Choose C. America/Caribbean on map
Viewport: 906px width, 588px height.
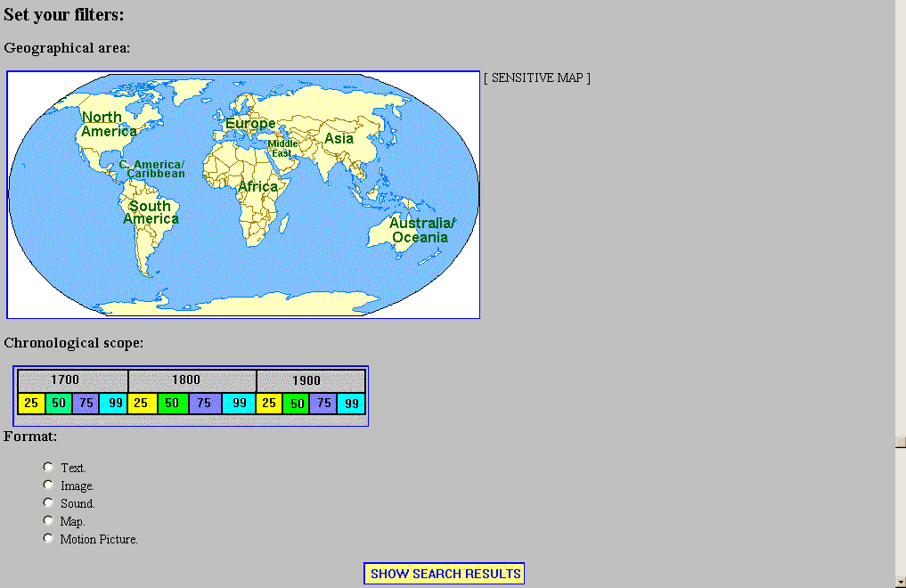152,168
